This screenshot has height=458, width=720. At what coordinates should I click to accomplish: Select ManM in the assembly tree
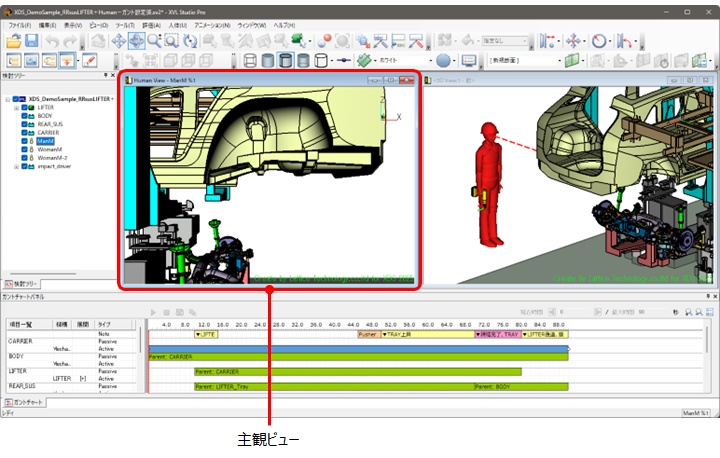coord(45,142)
